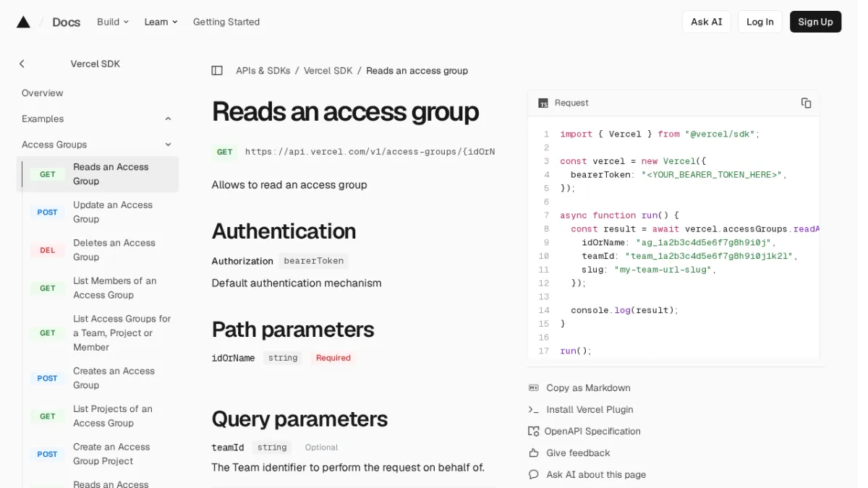Screen dimensions: 868x488
Task: Open List Access Groups for a Team page
Action: pyautogui.click(x=122, y=333)
